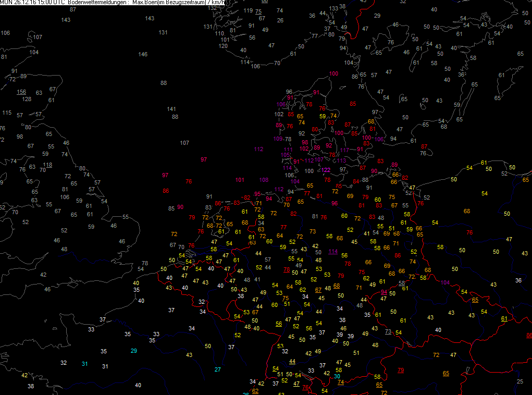Select the magenta 122 gust reading

326,170
